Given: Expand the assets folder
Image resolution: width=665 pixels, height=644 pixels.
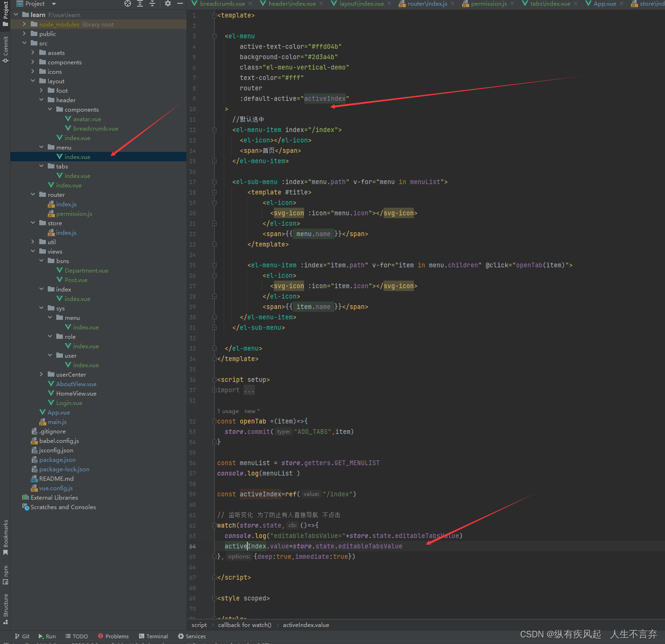Looking at the screenshot, I should [33, 53].
